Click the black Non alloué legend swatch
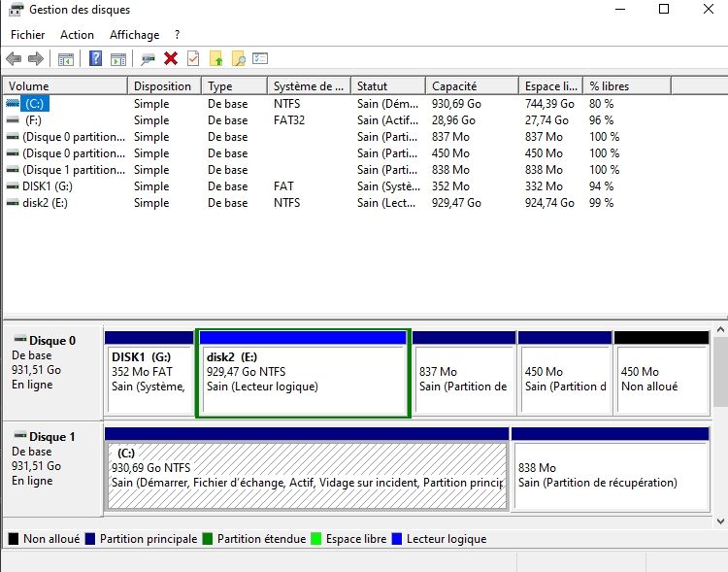The height and width of the screenshot is (572, 728). click(x=14, y=539)
